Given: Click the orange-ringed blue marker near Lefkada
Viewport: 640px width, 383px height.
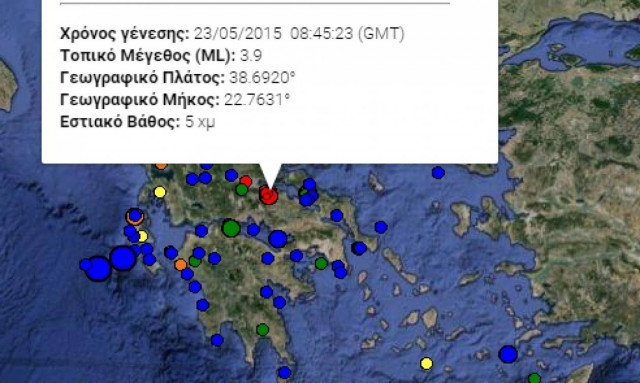Looking at the screenshot, I should point(135,216).
